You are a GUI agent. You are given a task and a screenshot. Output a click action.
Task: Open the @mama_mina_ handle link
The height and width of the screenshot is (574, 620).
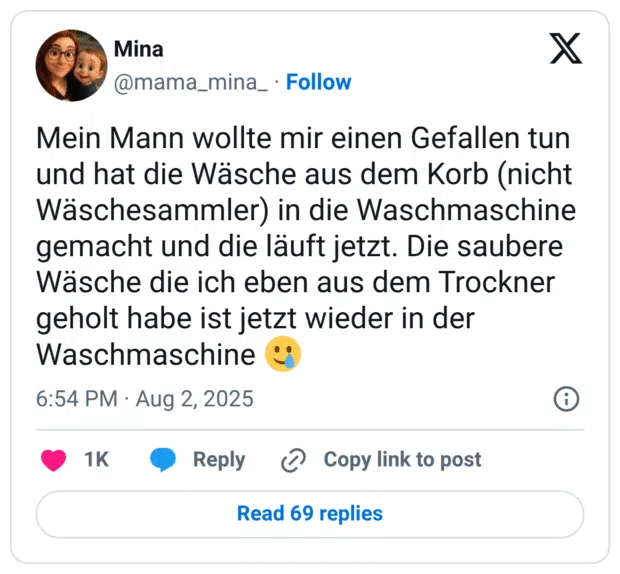[x=190, y=82]
